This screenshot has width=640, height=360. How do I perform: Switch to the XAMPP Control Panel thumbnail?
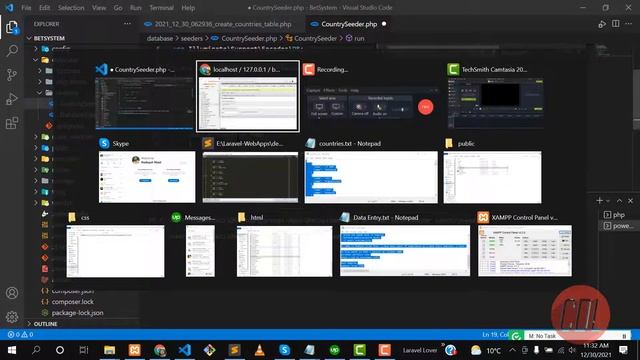tap(525, 244)
